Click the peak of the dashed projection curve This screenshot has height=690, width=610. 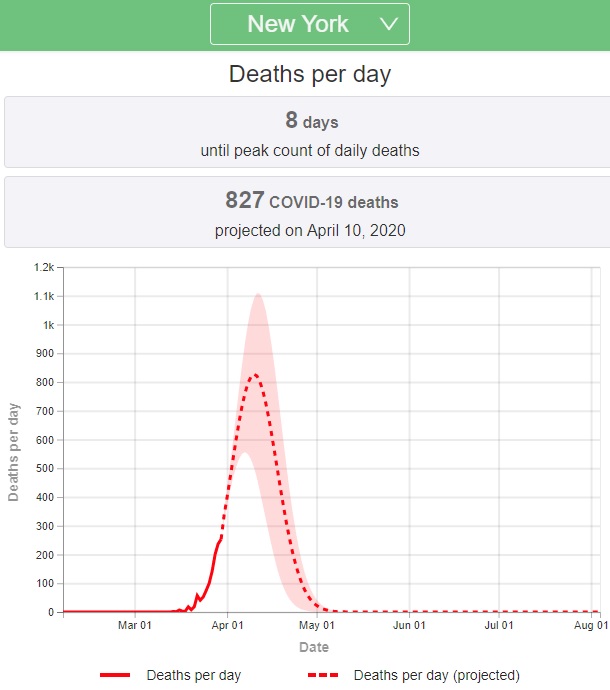pyautogui.click(x=255, y=375)
